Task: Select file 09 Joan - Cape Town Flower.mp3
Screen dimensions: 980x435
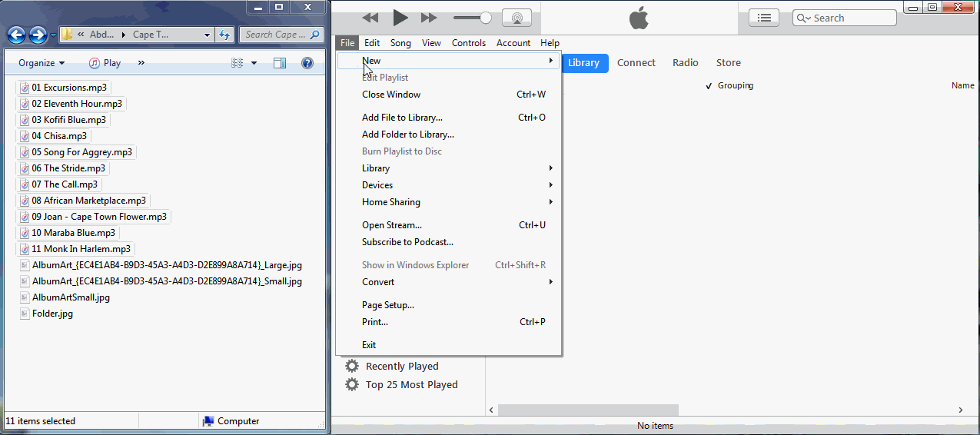Action: pyautogui.click(x=94, y=217)
